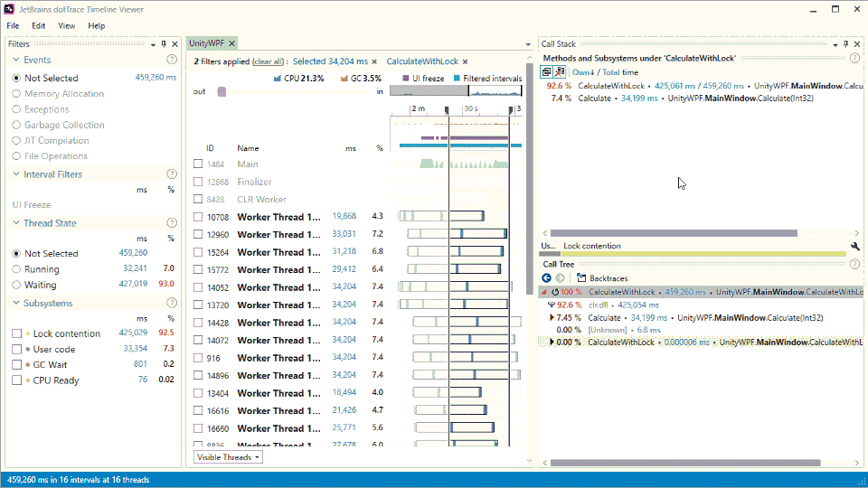The width and height of the screenshot is (868, 488).
Task: Select the Running thread state radio button
Action: 16,269
